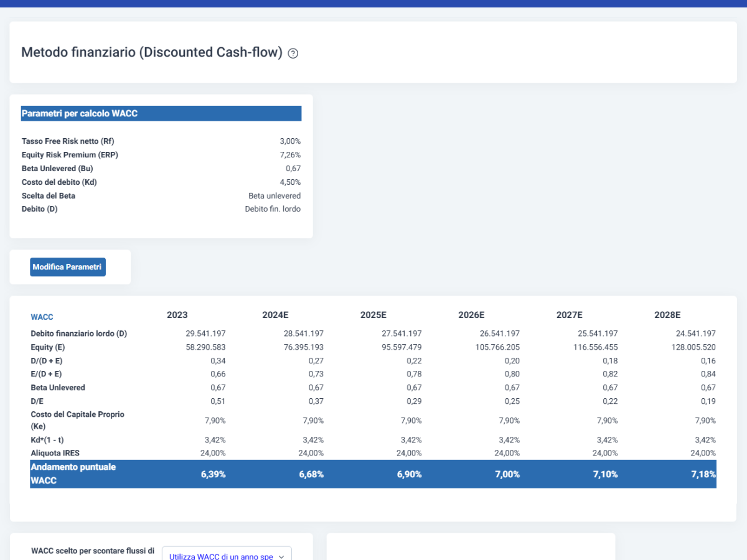Select equity value 116.556.455
Screen dimensions: 747x560
[x=595, y=347]
